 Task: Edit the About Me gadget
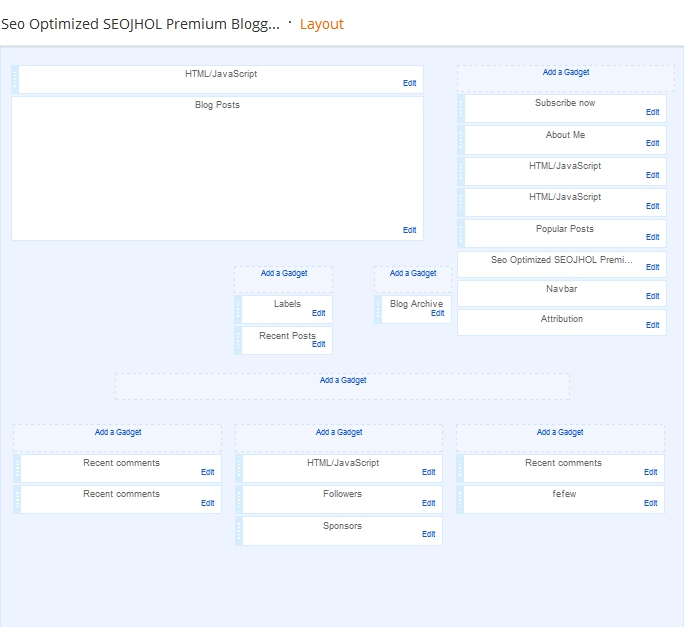point(652,143)
